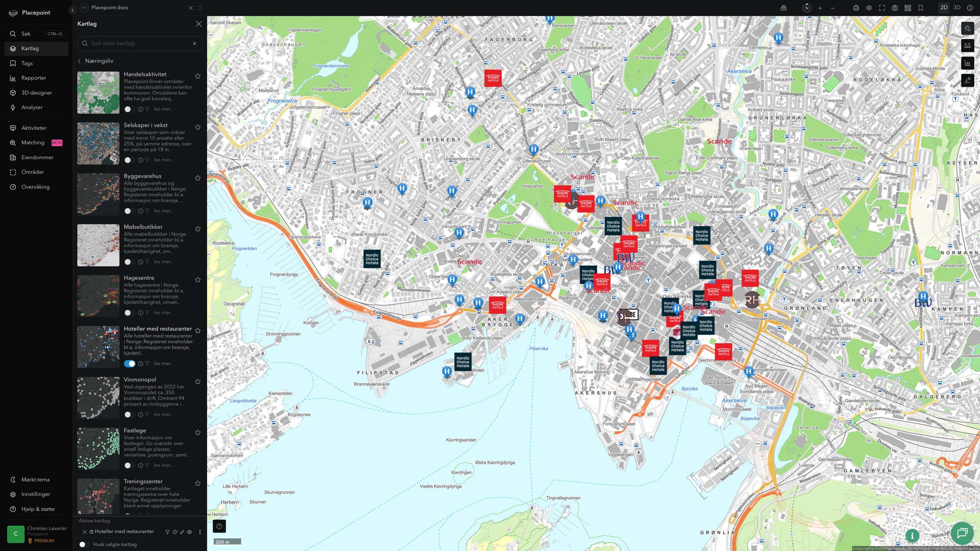Enter fullscreen mode from top toolbar
The width and height of the screenshot is (980, 551).
pos(882,8)
